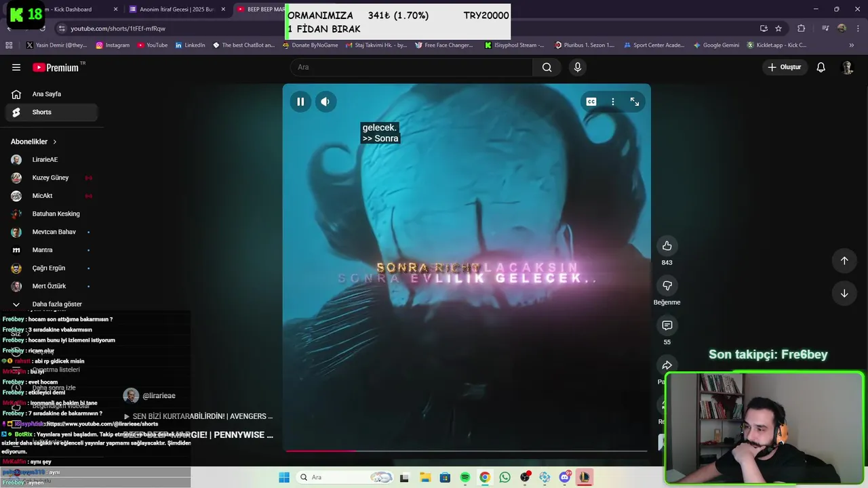The height and width of the screenshot is (488, 868).
Task: Open File Explorer from the taskbar
Action: [425, 477]
